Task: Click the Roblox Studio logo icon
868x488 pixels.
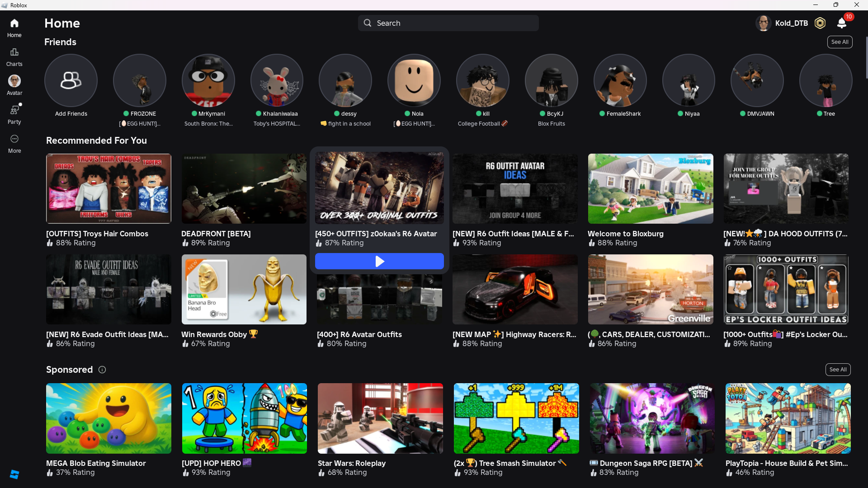Action: point(14,474)
